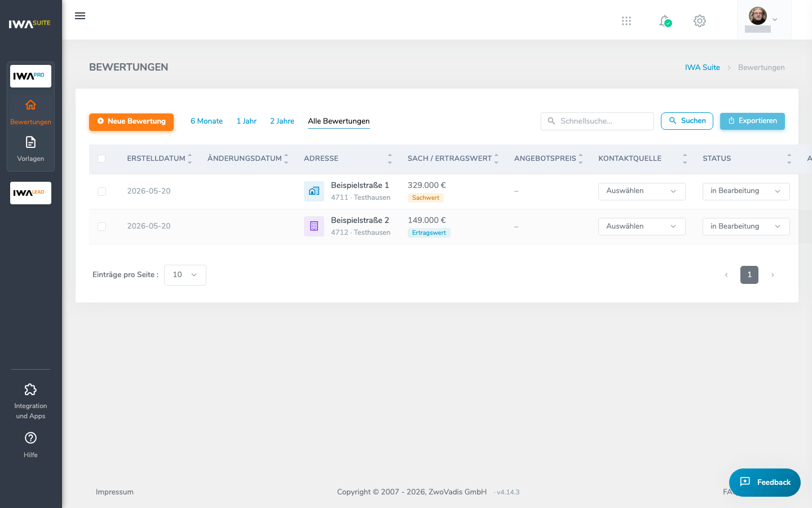Open the notifications bell icon
This screenshot has width=812, height=508.
pyautogui.click(x=665, y=21)
